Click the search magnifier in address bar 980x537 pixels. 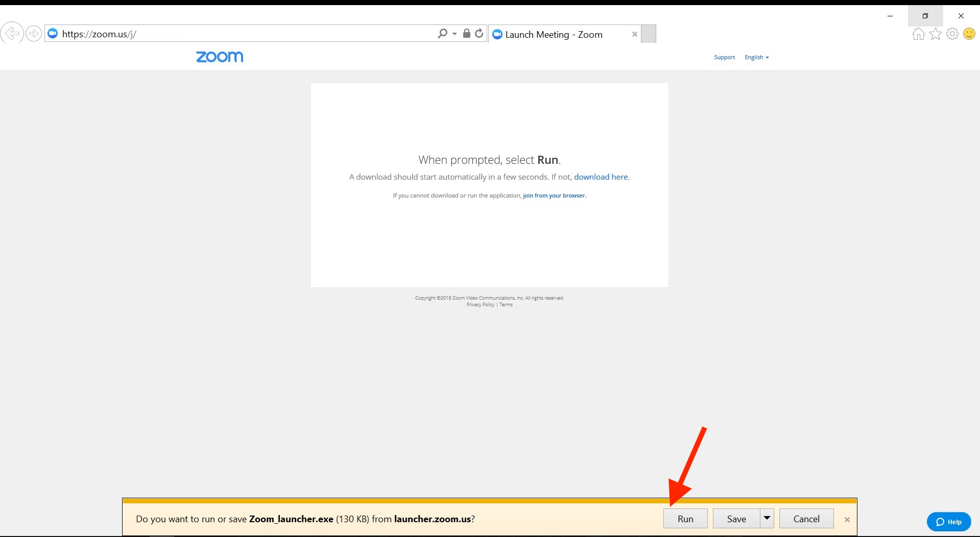coord(442,34)
